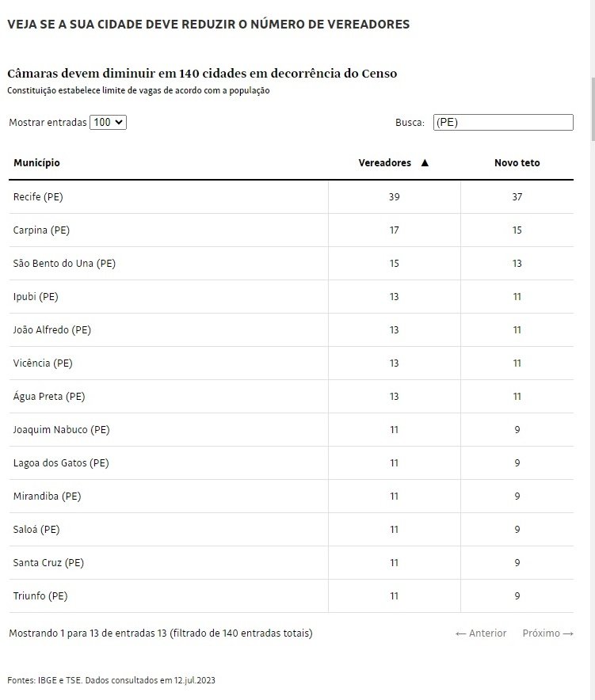Select the Recife (PE) row

pos(38,197)
